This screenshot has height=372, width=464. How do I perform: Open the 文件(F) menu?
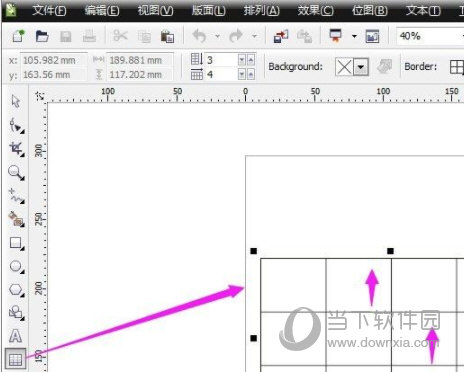(49, 11)
